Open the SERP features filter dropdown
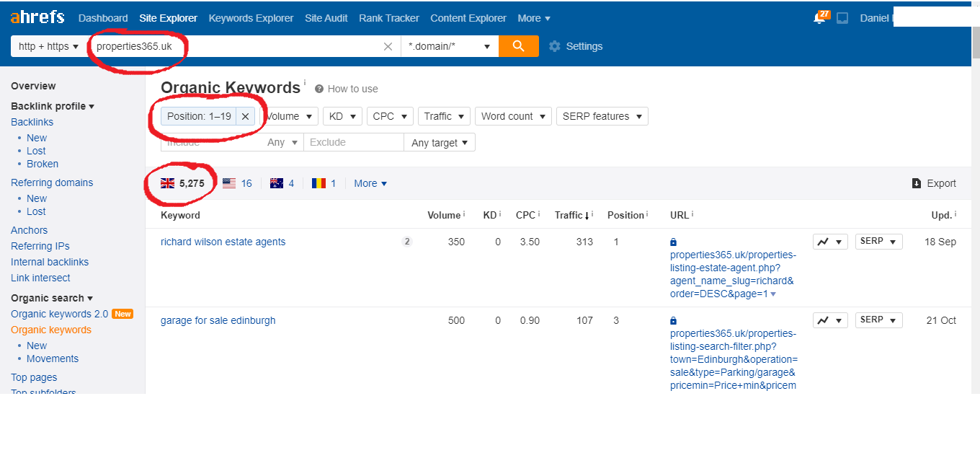Image resolution: width=980 pixels, height=453 pixels. point(602,116)
